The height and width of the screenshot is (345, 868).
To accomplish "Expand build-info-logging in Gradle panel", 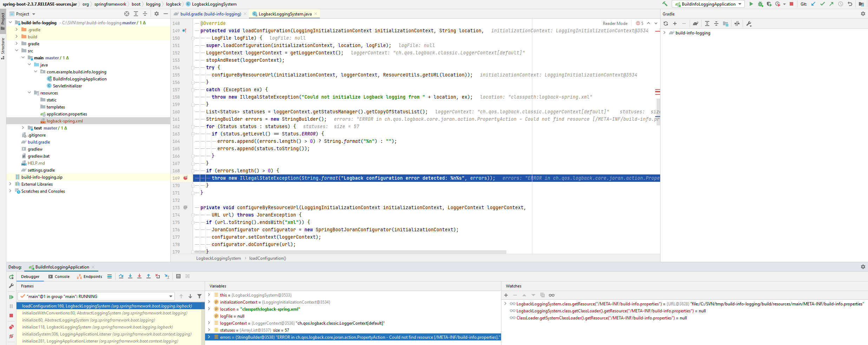I will 664,33.
